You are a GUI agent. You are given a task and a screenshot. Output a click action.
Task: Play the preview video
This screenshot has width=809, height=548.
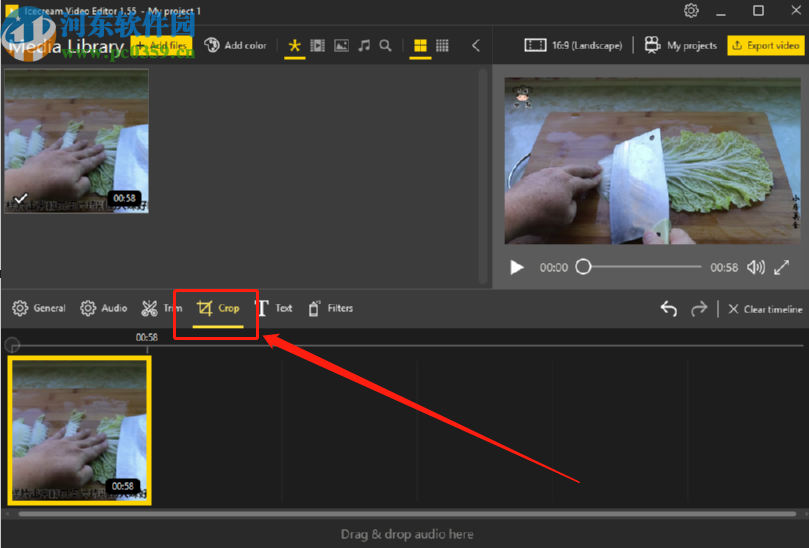pyautogui.click(x=516, y=267)
